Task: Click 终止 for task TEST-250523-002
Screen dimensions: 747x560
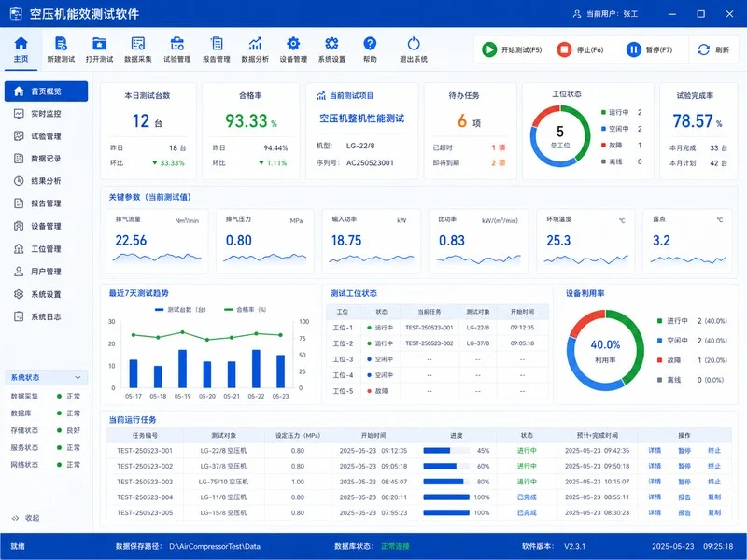Action: (714, 466)
